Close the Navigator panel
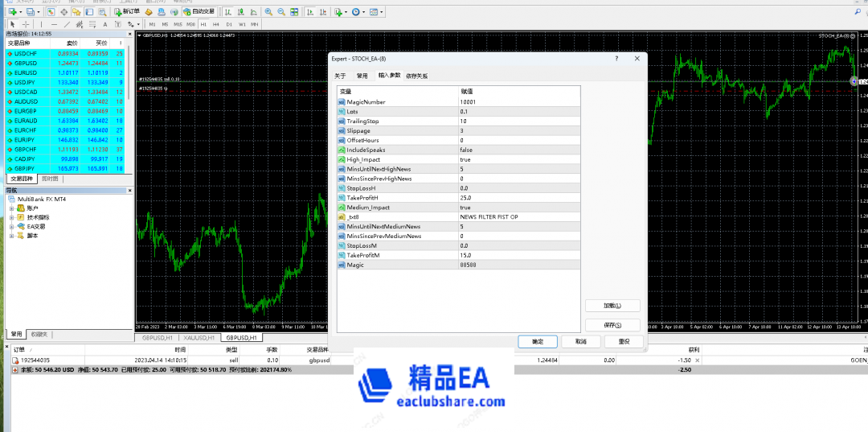Image resolution: width=868 pixels, height=432 pixels. [x=130, y=190]
